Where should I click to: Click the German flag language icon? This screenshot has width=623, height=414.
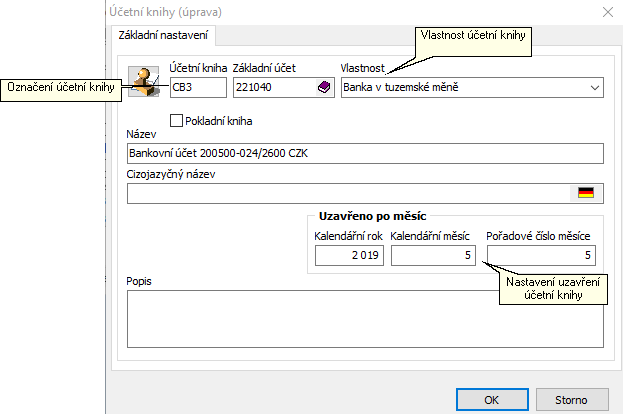[586, 193]
